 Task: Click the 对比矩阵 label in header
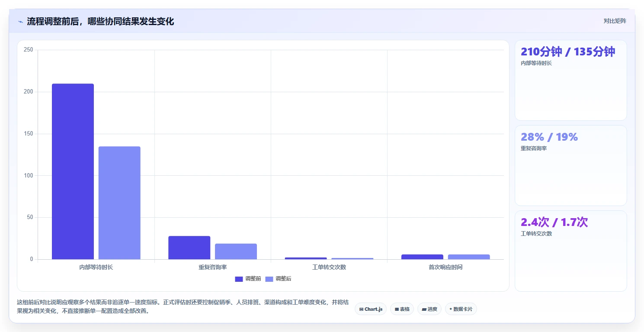coord(615,21)
